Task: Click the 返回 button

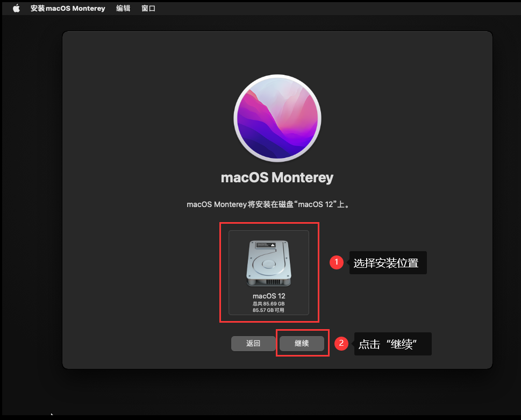Action: coord(253,343)
